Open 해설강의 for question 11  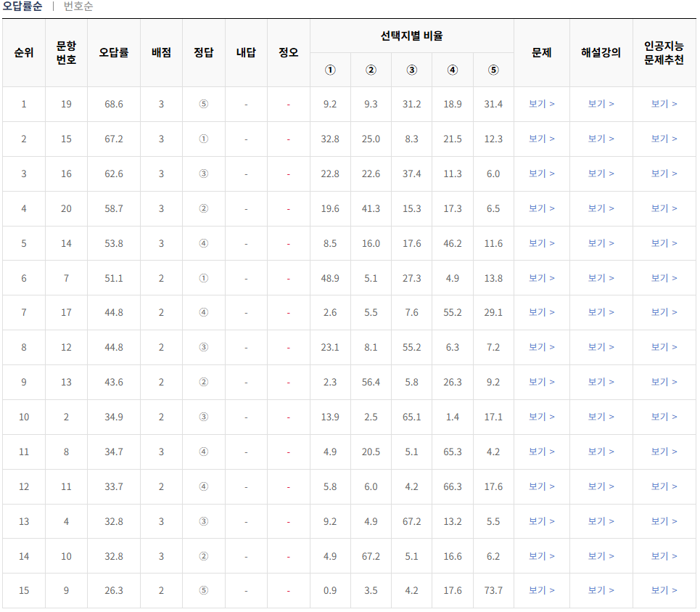[601, 486]
